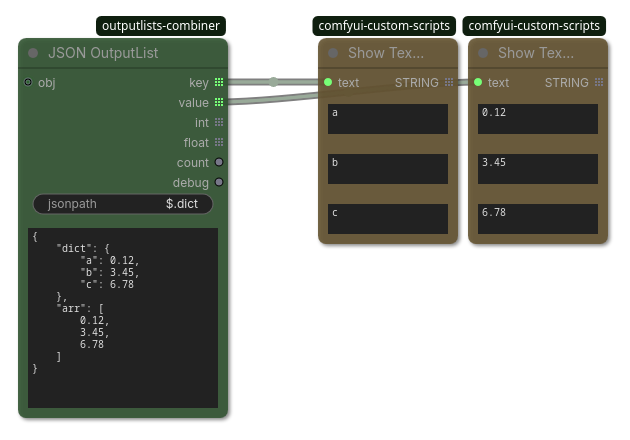Click the "dict": { line in JSON text
Screen dimensions: 630x440
click(x=83, y=248)
